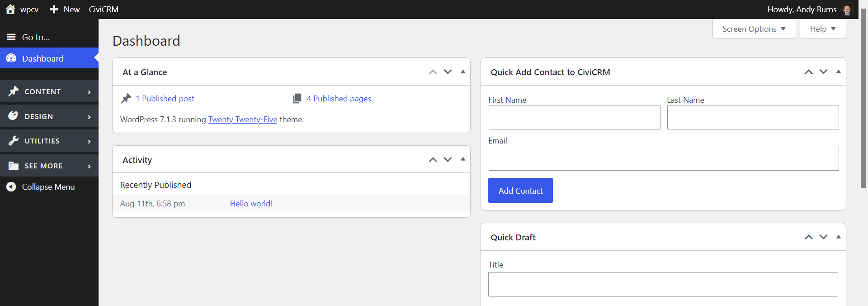Expand the UTILITIES chevron arrow
868x306 pixels.
pyautogui.click(x=89, y=141)
